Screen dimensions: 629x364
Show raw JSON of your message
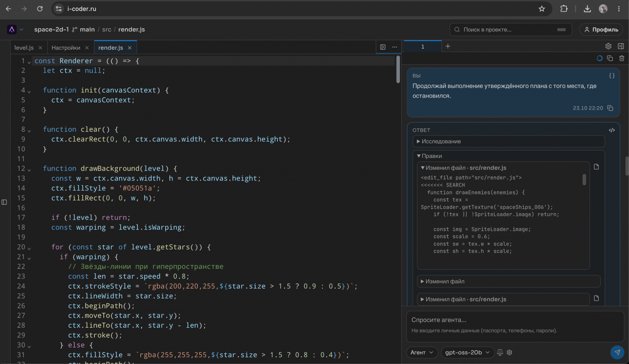tap(612, 76)
